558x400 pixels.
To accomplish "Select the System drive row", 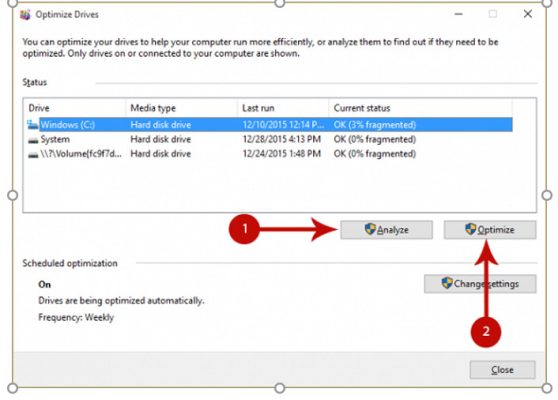I will tap(270, 139).
